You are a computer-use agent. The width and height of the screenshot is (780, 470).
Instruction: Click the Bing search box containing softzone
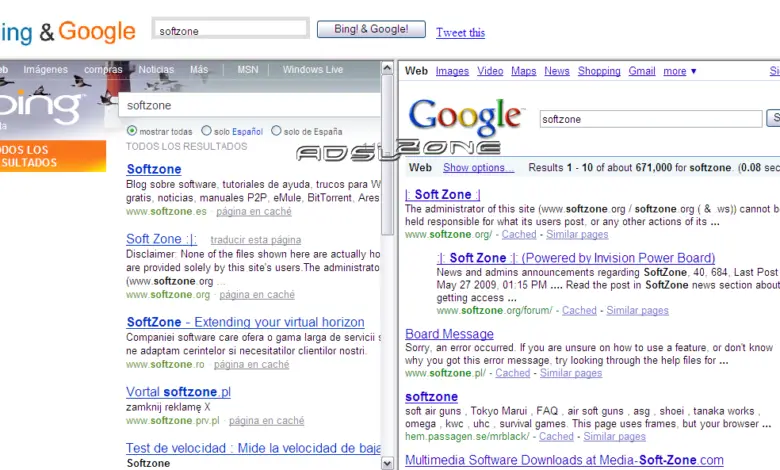(250, 105)
